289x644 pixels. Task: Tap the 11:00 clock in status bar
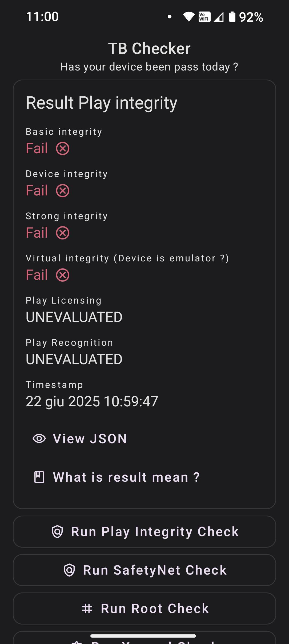[42, 17]
